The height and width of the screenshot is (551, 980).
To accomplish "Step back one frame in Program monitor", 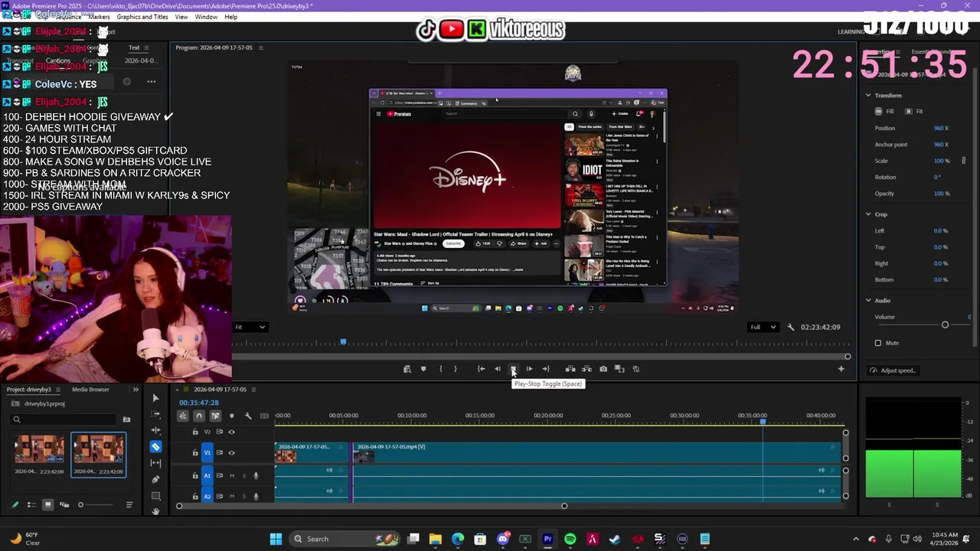I will (x=498, y=369).
